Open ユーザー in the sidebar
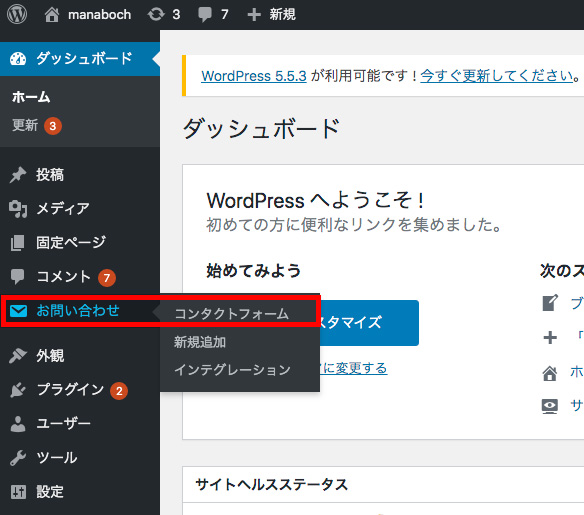The image size is (584, 515). (x=63, y=424)
